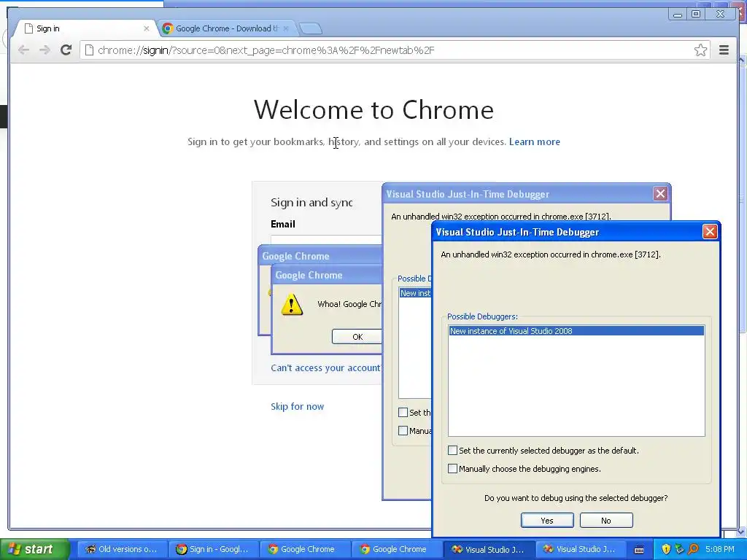Open Can't access your account link

coord(326,368)
